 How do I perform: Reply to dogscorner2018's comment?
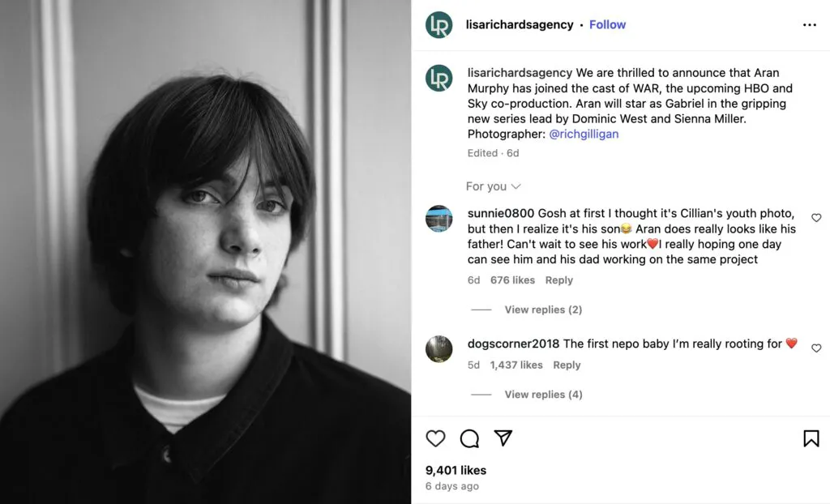coord(567,365)
